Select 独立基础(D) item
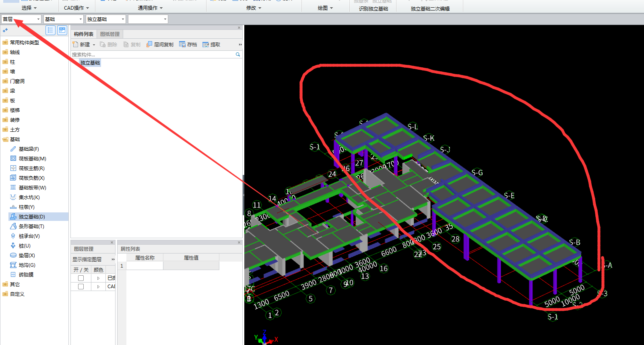This screenshot has height=345, width=644. [32, 217]
